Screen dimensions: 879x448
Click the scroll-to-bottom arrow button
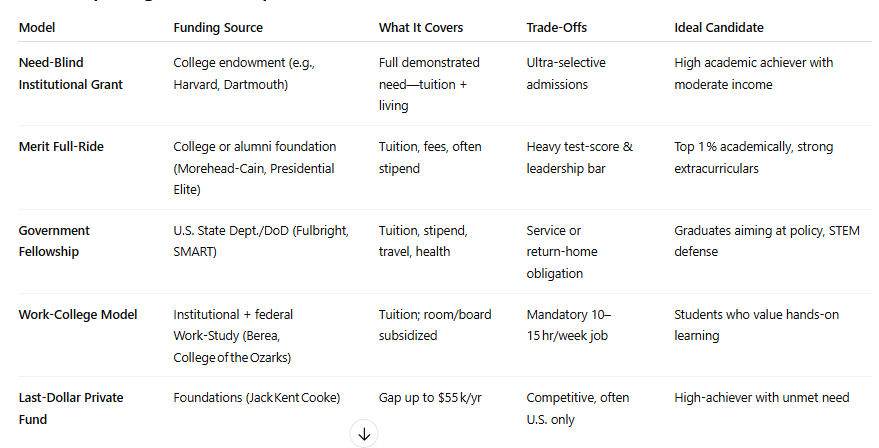(x=364, y=434)
